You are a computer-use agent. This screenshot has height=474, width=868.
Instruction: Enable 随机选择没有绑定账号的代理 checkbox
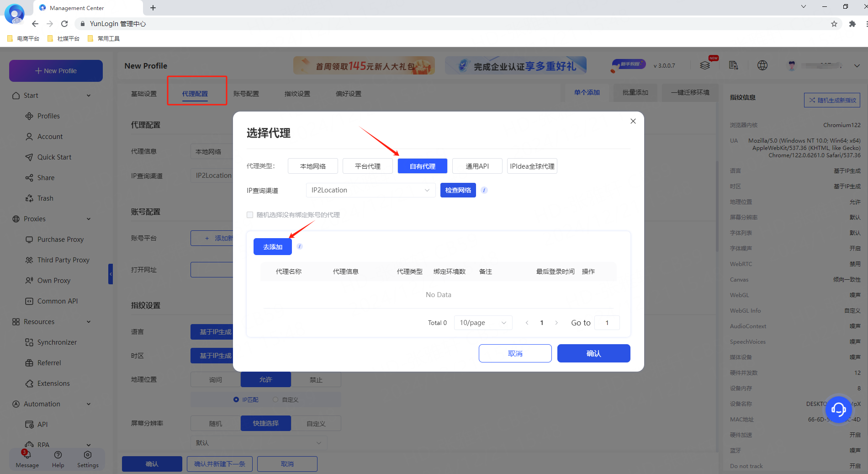point(250,215)
